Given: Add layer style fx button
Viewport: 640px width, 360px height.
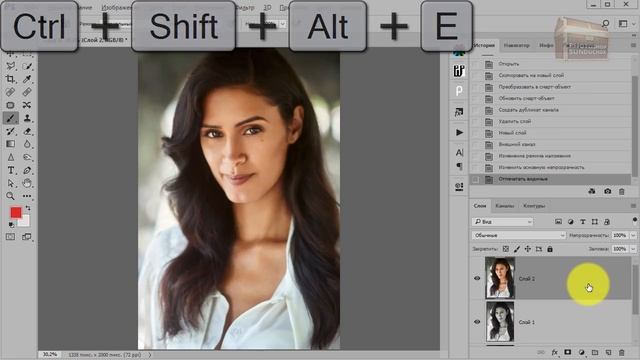Looking at the screenshot, I should [554, 352].
